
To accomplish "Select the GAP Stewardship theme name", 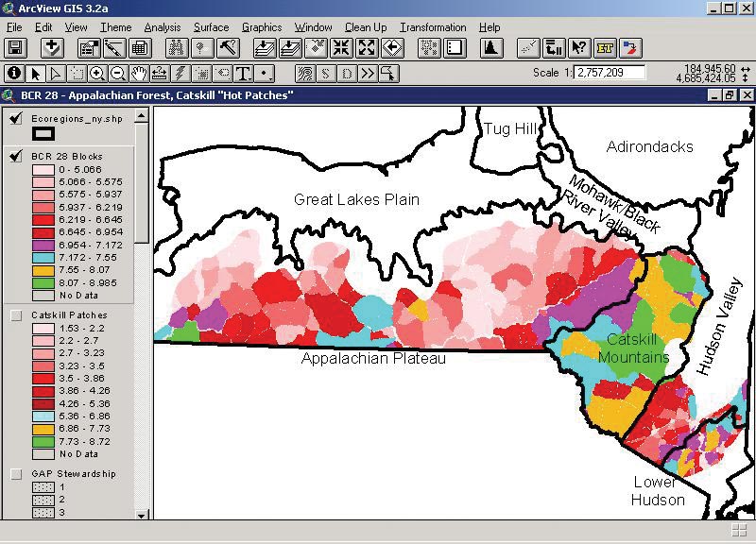I will coord(74,474).
